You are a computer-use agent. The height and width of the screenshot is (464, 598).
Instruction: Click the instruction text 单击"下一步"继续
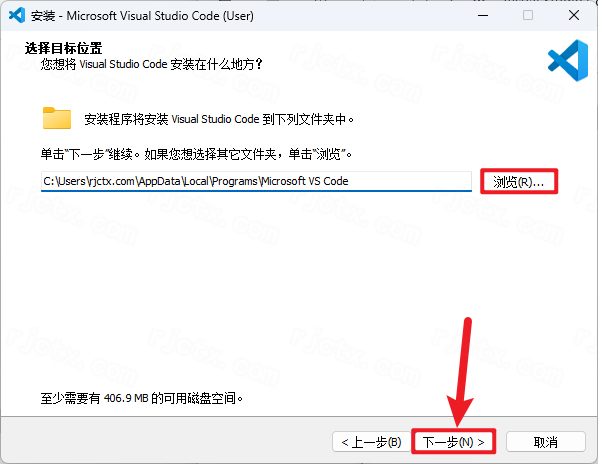(91, 154)
